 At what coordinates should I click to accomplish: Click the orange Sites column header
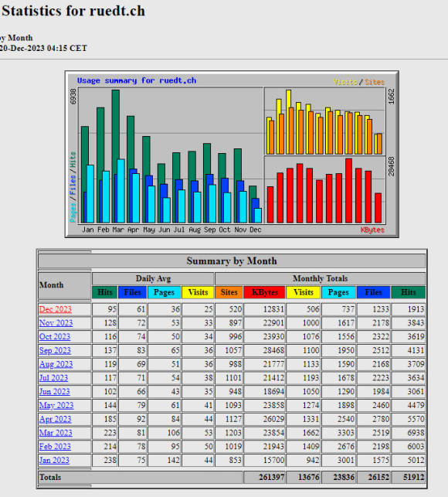pyautogui.click(x=229, y=292)
